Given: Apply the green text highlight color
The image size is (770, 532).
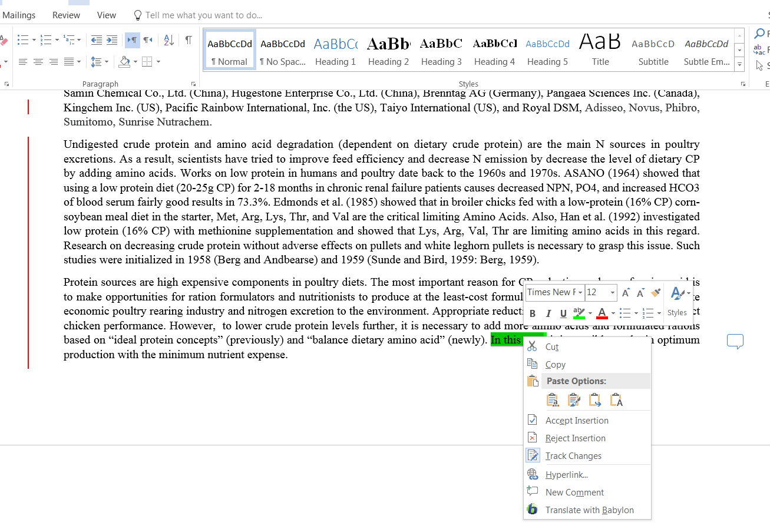Looking at the screenshot, I should pos(579,313).
